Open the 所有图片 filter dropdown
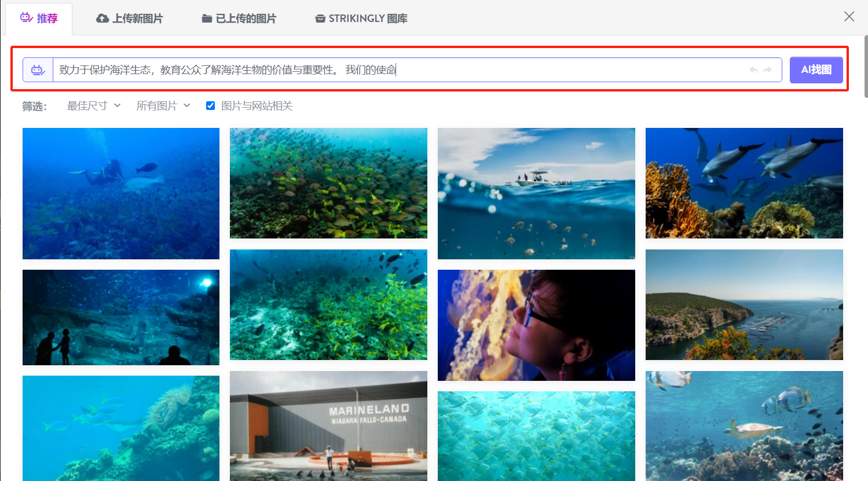This screenshot has width=868, height=481. pyautogui.click(x=163, y=106)
